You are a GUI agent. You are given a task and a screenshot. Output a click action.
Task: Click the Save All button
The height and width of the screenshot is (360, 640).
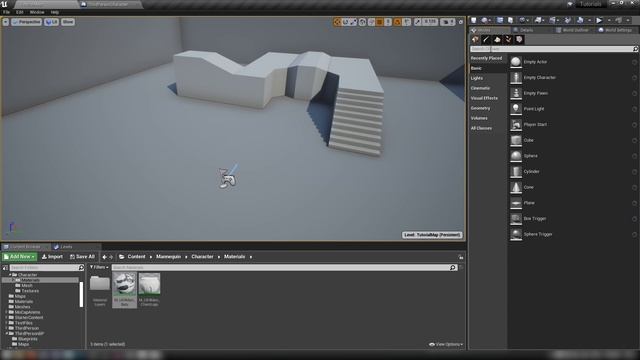[82, 257]
